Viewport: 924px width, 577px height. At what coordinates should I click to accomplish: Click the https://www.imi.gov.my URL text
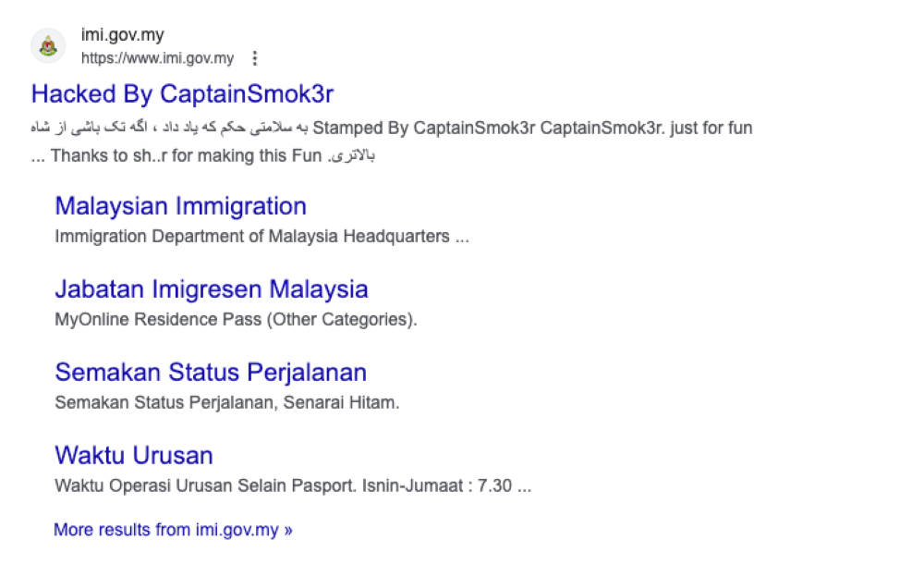pyautogui.click(x=157, y=58)
